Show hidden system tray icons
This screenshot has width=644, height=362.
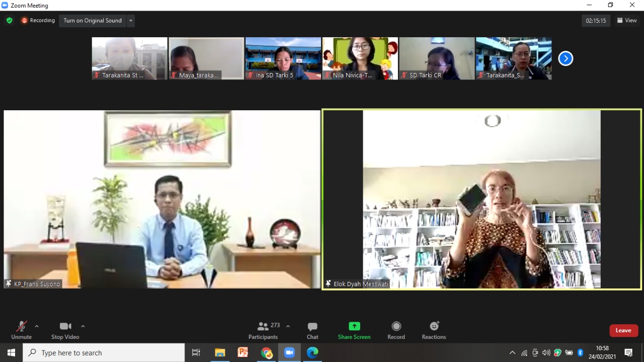tap(512, 352)
